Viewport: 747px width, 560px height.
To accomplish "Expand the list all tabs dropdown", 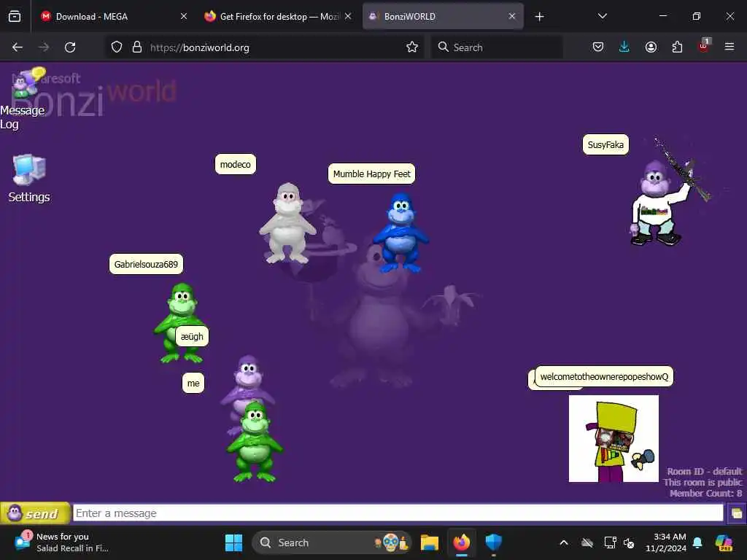I will [602, 16].
